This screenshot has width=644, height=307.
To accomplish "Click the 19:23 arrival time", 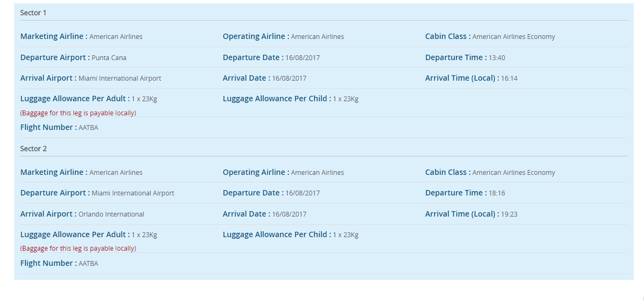I will (x=509, y=214).
